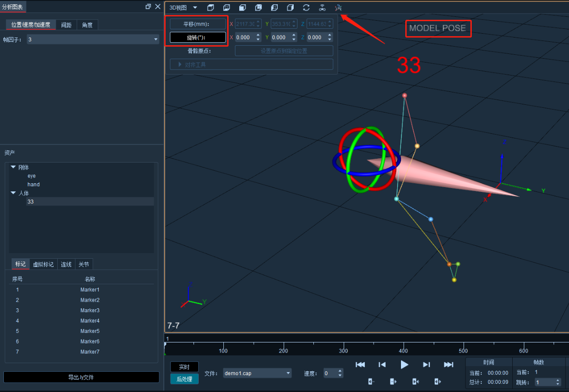Click the model pose axes icon in toolbar
The image size is (569, 392).
pyautogui.click(x=338, y=8)
